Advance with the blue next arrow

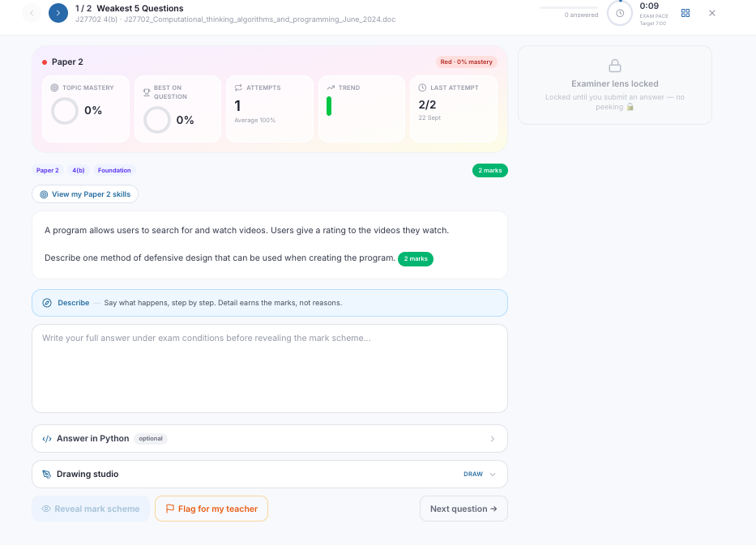point(58,13)
